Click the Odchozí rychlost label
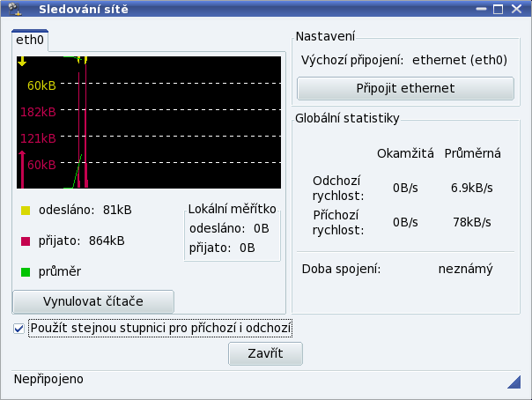The image size is (532, 400). 338,189
